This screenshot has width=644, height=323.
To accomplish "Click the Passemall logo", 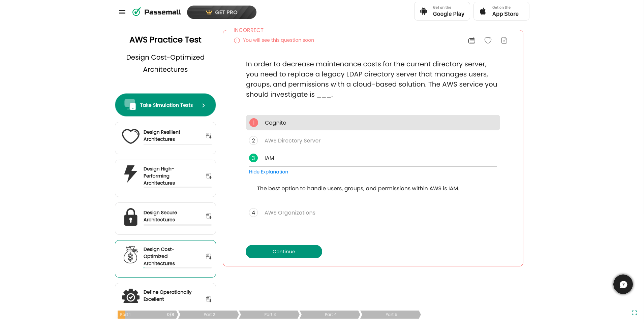I will click(x=157, y=12).
